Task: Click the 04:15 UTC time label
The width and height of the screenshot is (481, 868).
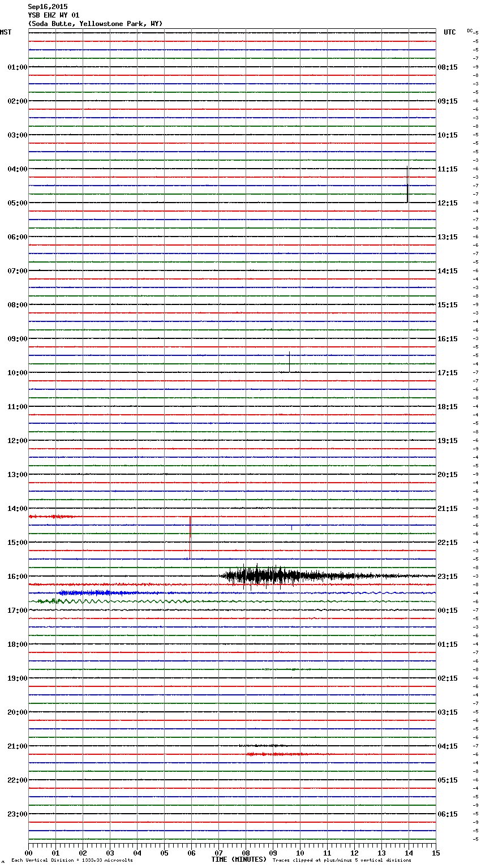Action: (448, 746)
